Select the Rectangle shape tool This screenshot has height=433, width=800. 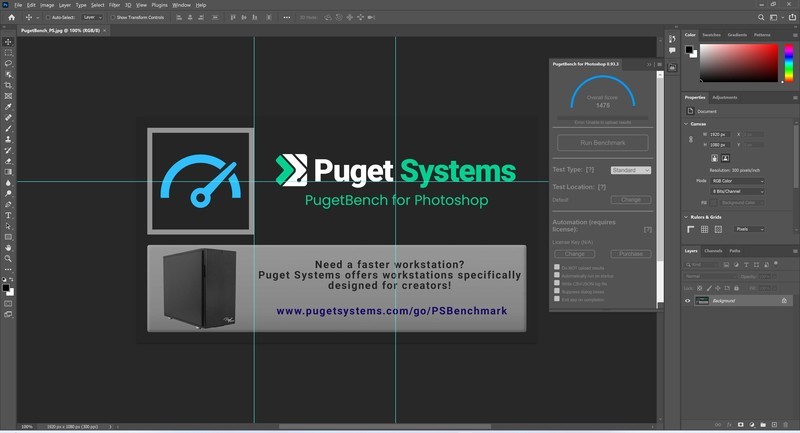[8, 237]
